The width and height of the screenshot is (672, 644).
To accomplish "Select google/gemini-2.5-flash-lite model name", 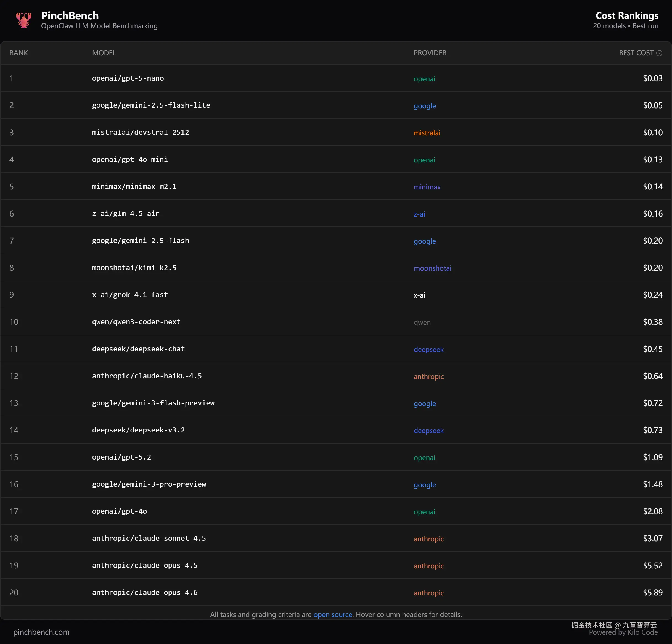I will pos(151,105).
